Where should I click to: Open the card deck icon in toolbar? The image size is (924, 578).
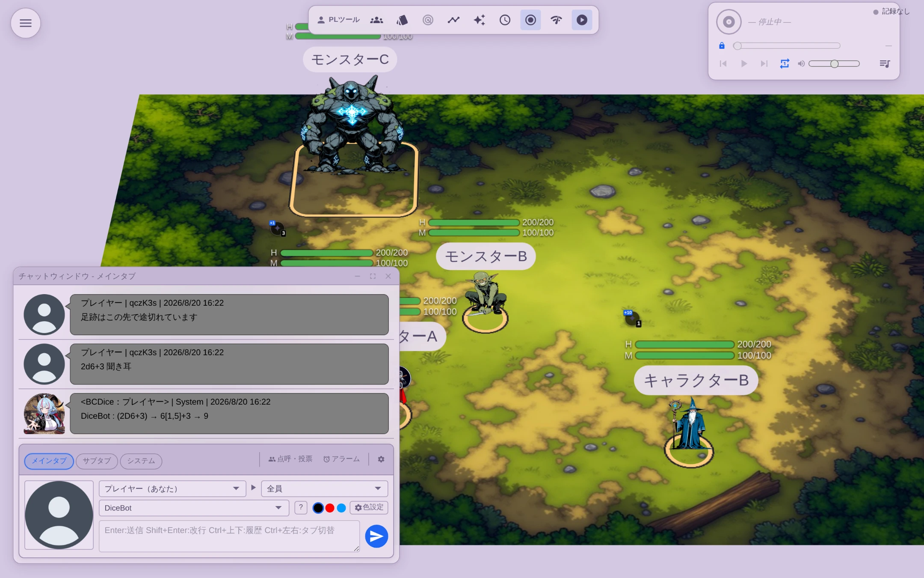click(402, 20)
